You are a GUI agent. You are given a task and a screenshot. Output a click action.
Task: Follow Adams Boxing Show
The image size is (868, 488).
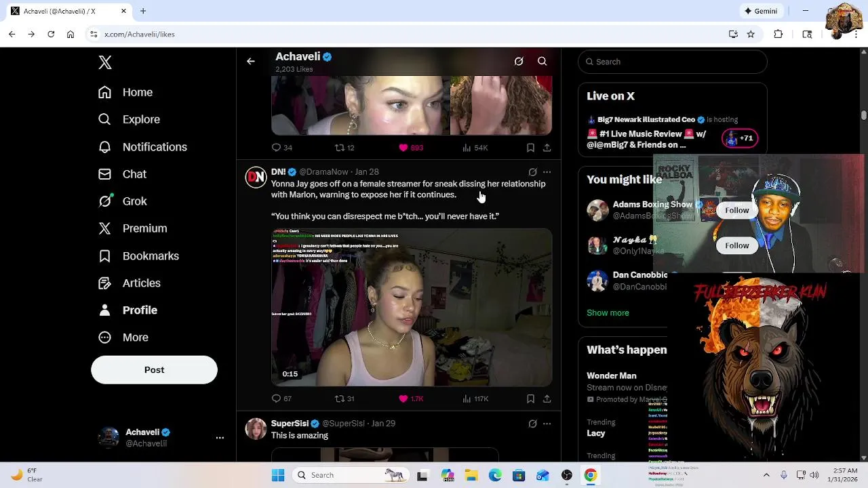tap(736, 210)
